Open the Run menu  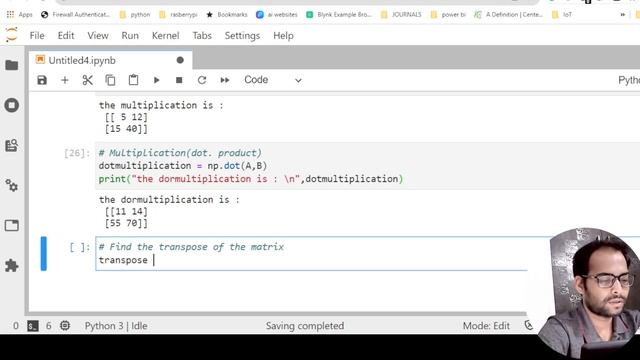click(x=130, y=36)
